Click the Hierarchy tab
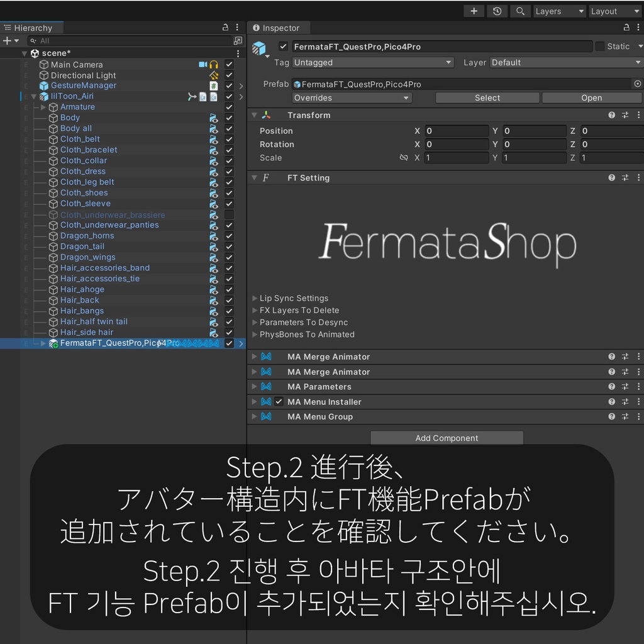Image resolution: width=644 pixels, height=644 pixels. coord(33,28)
